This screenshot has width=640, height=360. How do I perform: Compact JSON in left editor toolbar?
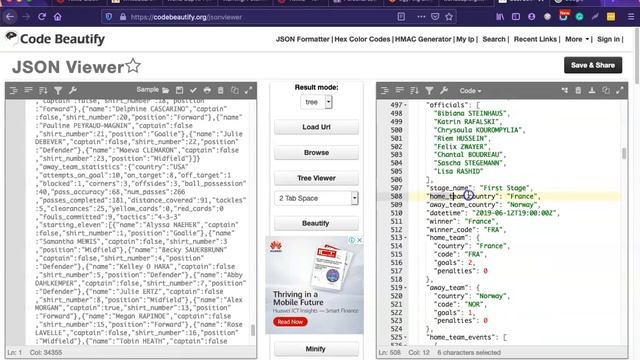point(28,90)
